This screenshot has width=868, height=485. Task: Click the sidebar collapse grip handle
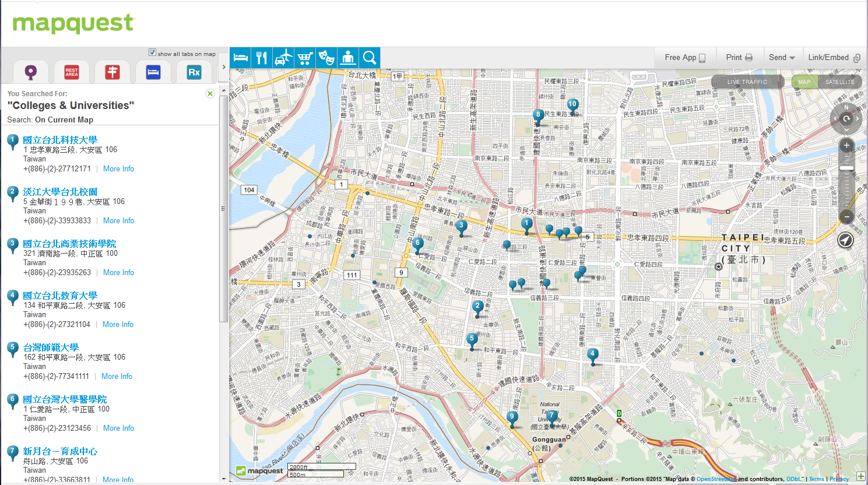coord(222,209)
